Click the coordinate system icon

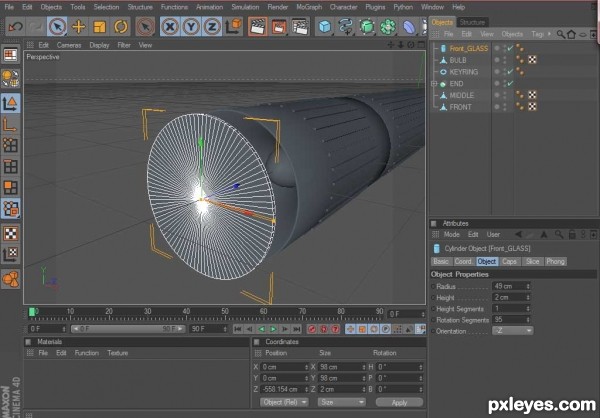(x=233, y=27)
